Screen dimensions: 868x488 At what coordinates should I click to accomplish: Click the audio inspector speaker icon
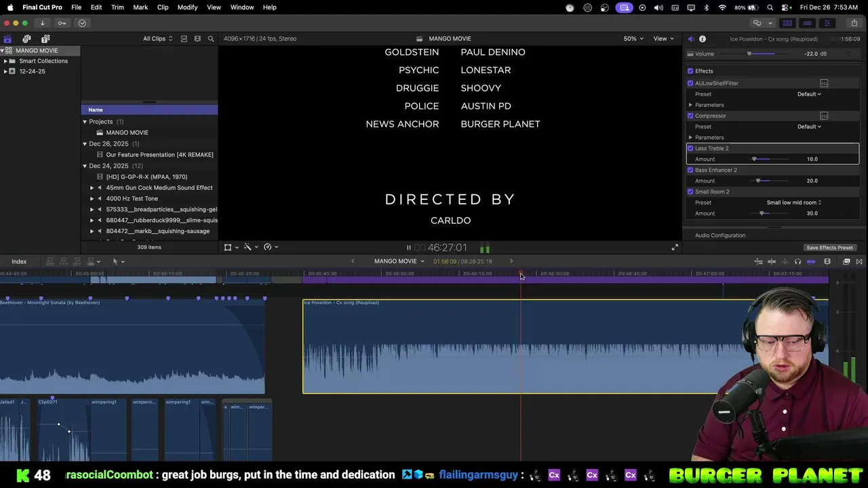(x=690, y=39)
